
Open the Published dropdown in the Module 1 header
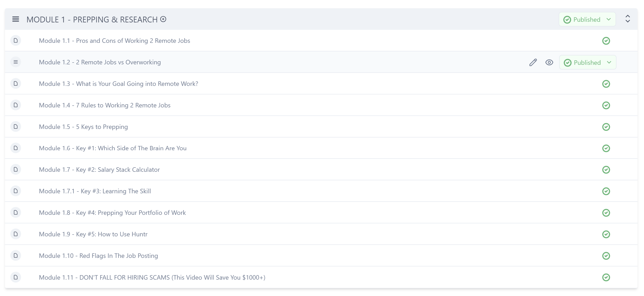click(587, 20)
